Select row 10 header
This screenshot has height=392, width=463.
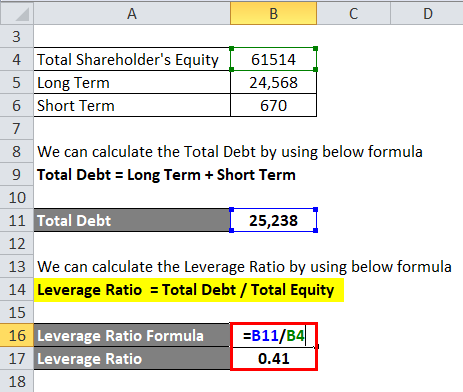point(17,197)
